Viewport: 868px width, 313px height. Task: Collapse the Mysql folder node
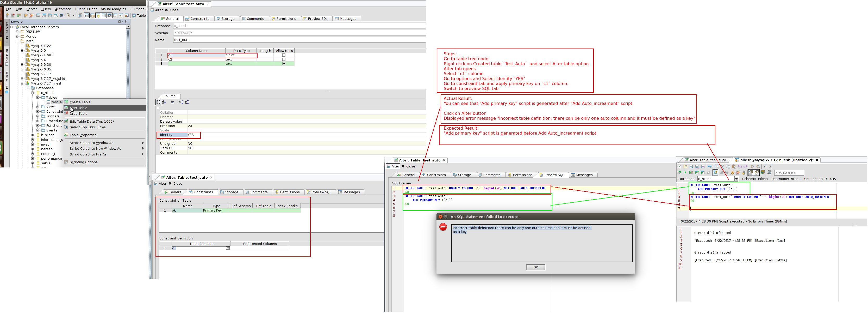click(17, 41)
